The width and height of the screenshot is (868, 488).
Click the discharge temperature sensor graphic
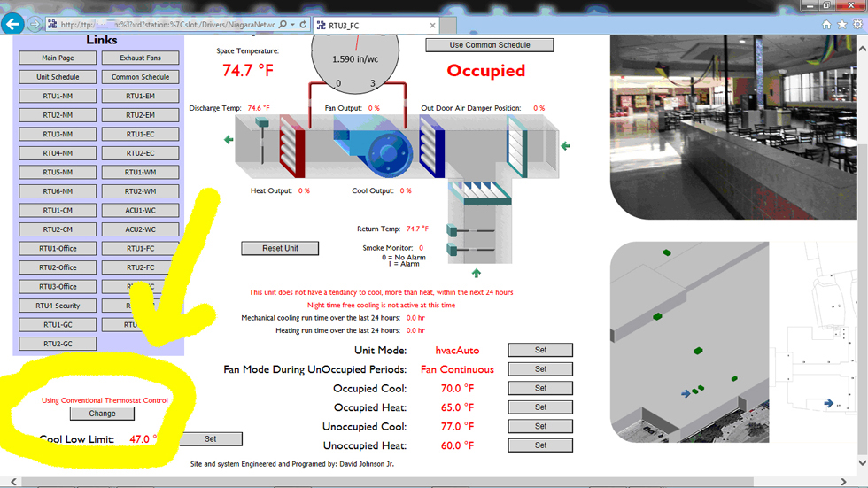tap(262, 140)
